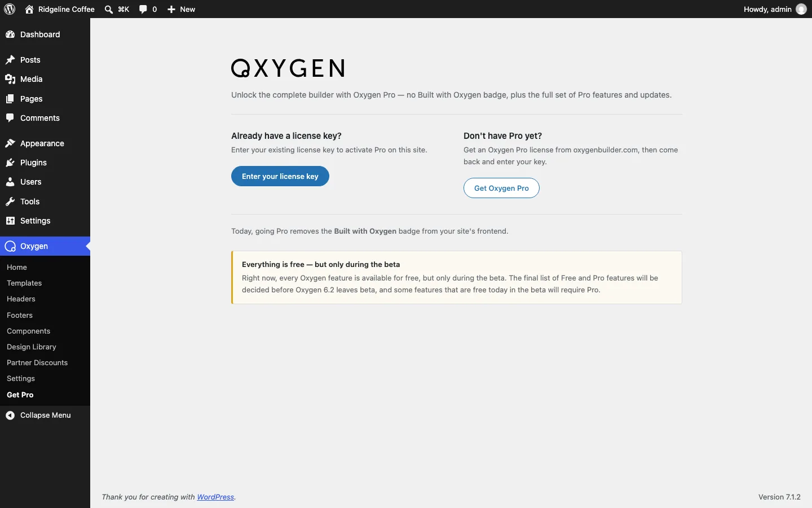The height and width of the screenshot is (508, 812).
Task: Open the admin user avatar
Action: click(801, 9)
